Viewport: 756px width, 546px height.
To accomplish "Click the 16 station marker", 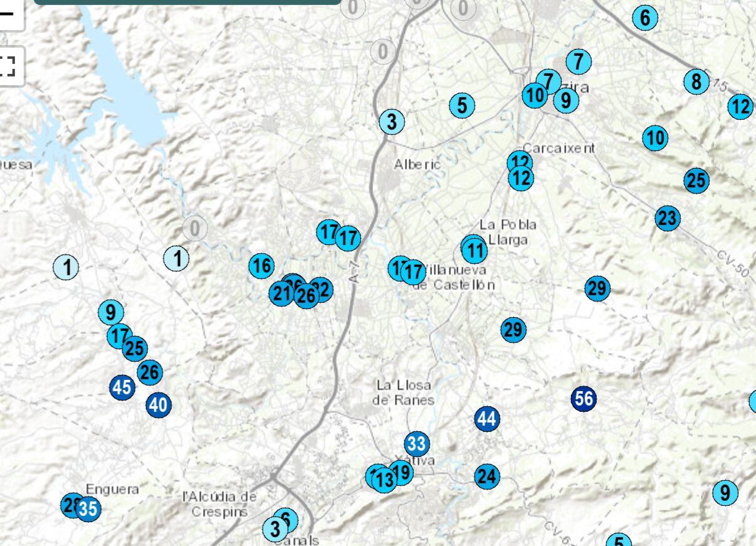I will [x=261, y=266].
